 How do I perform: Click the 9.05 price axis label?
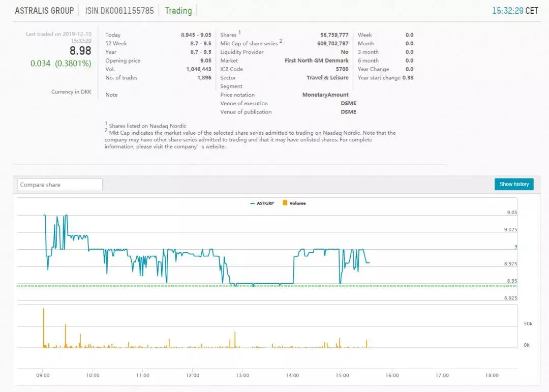pyautogui.click(x=512, y=213)
